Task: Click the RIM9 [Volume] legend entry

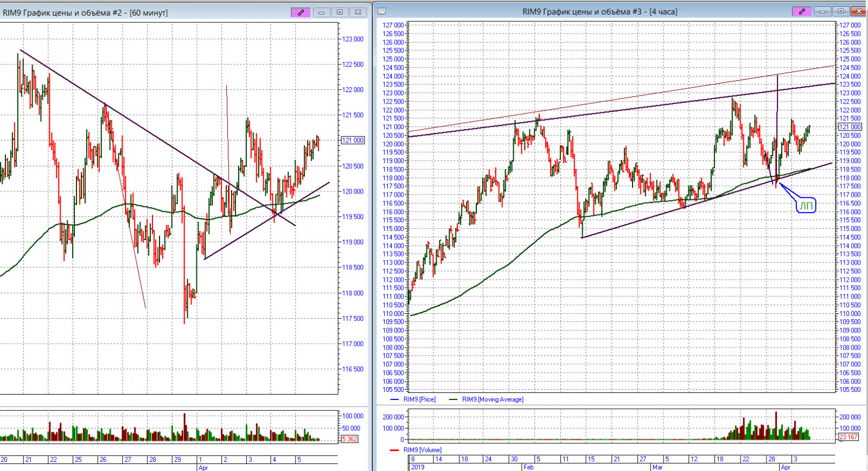Action: tap(422, 450)
